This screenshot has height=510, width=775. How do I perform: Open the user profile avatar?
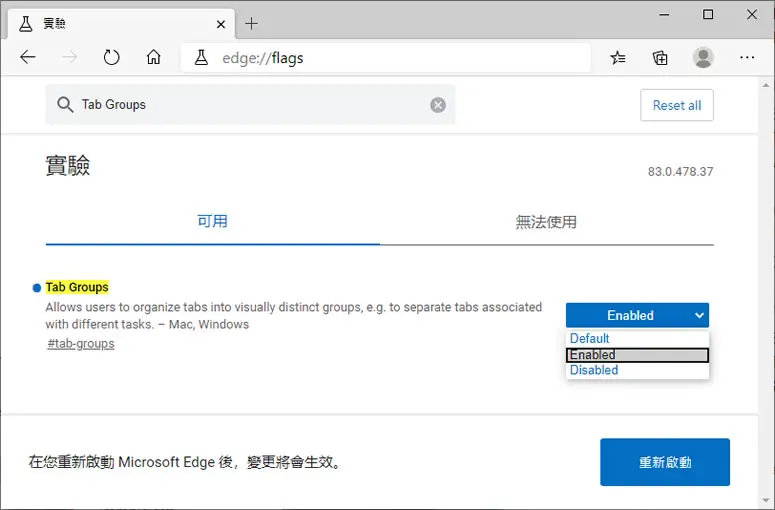[x=703, y=57]
